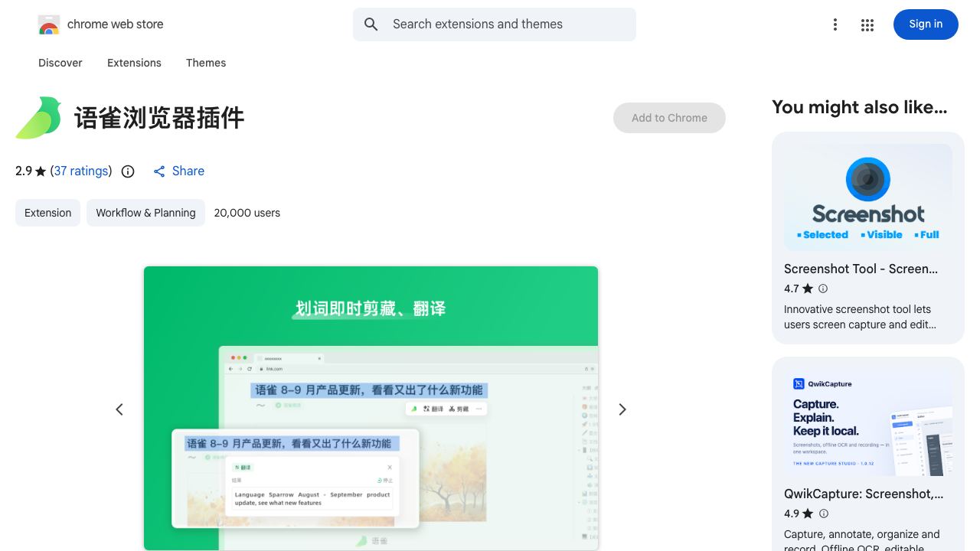980x551 pixels.
Task: Click the 'Capture, annotate, organize and' description
Action: (862, 534)
